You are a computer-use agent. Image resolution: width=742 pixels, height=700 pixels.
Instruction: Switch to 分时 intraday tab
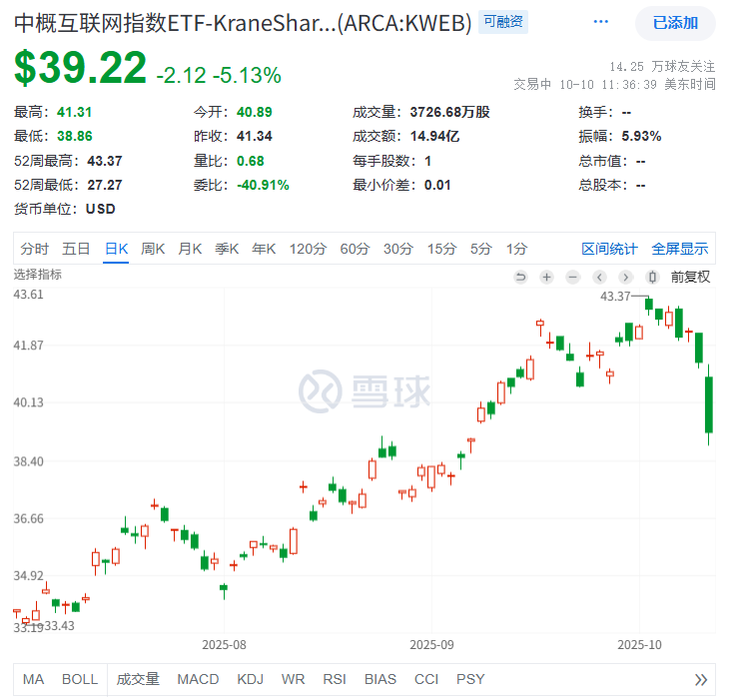[x=35, y=249]
